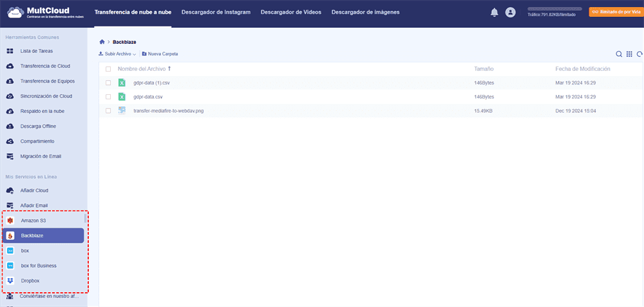
Task: Open Descargador de Videos tab
Action: [291, 12]
